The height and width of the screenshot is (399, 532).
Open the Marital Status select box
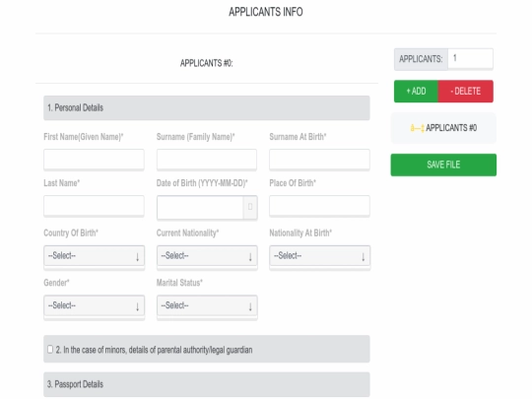(207, 305)
